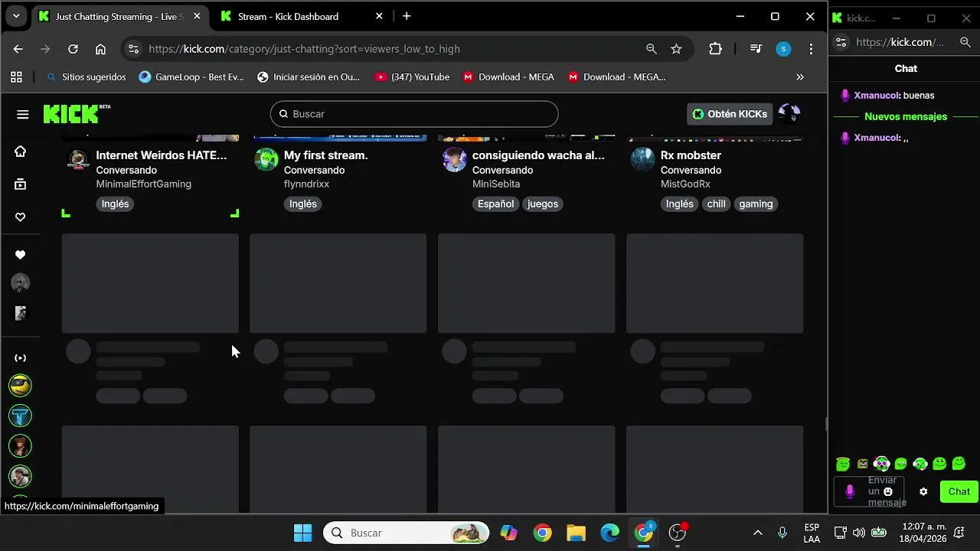Focus the Kick Buscar search field
Viewport: 980px width, 551px height.
(x=414, y=114)
